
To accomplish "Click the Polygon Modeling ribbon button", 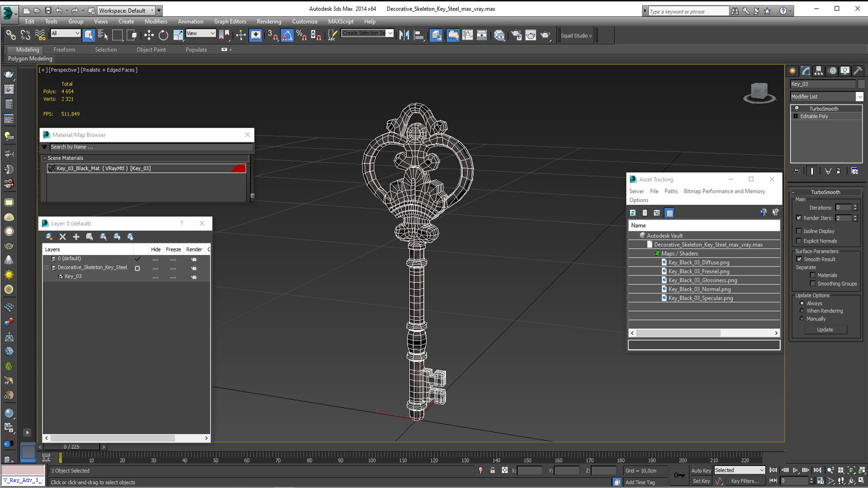I will pos(30,59).
